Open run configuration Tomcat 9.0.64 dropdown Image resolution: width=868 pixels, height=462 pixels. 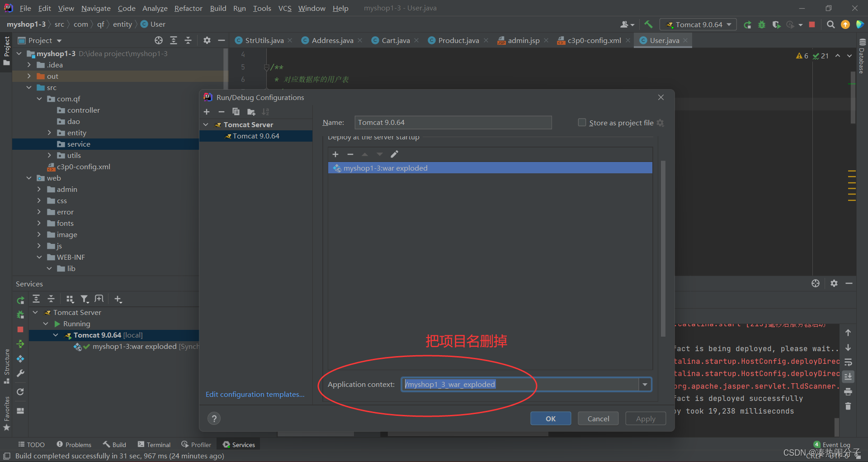click(698, 24)
